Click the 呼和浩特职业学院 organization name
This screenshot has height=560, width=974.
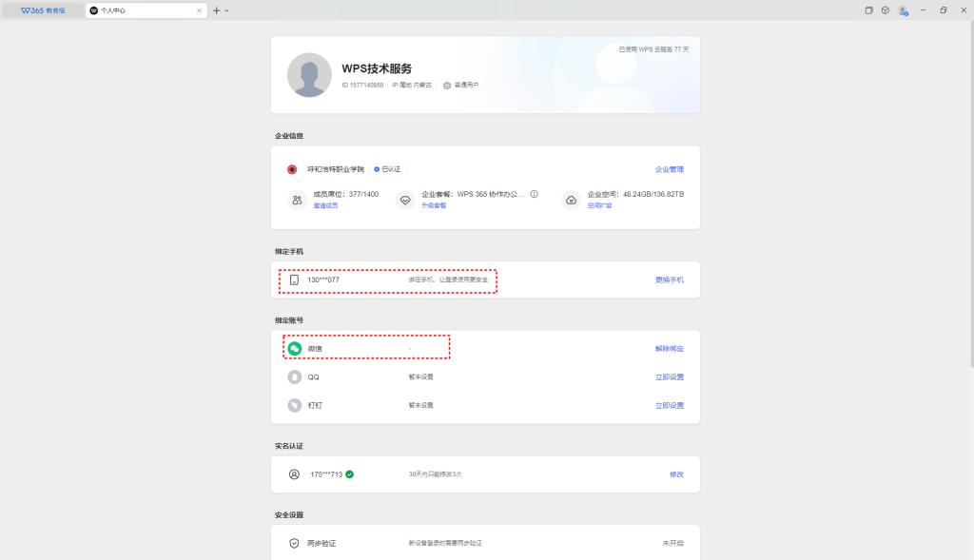[336, 169]
